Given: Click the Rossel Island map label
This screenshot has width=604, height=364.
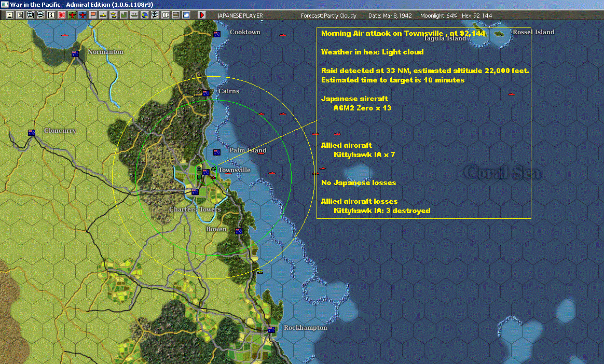Looking at the screenshot, I should pos(533,32).
